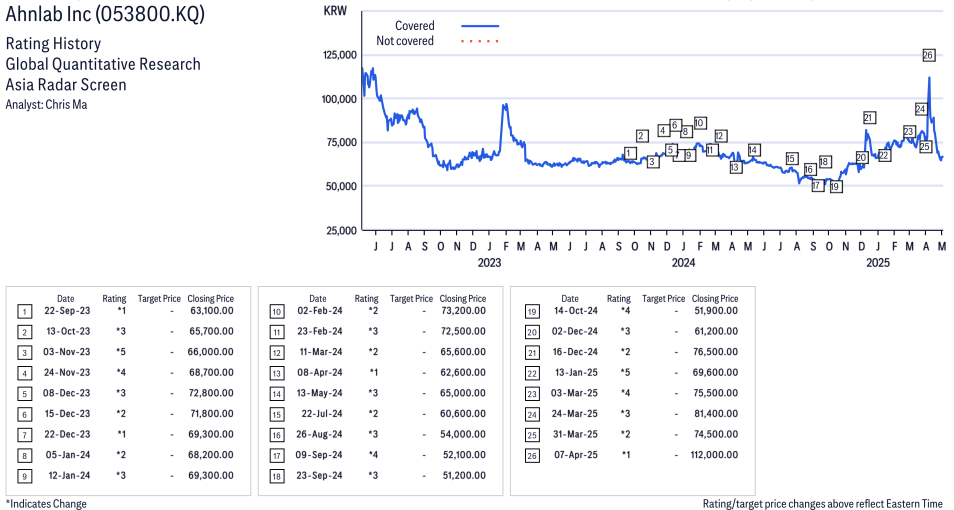Click chart marker 1 on the price line
The height and width of the screenshot is (510, 954).
click(630, 153)
